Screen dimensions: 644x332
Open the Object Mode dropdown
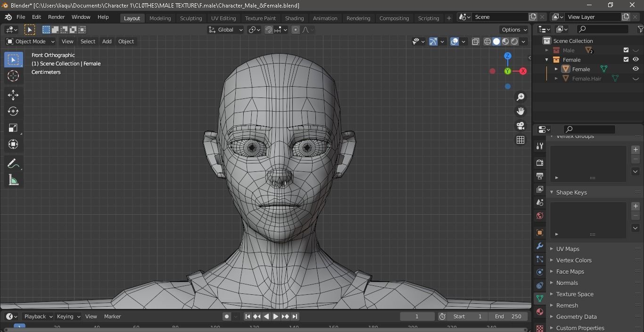click(30, 41)
